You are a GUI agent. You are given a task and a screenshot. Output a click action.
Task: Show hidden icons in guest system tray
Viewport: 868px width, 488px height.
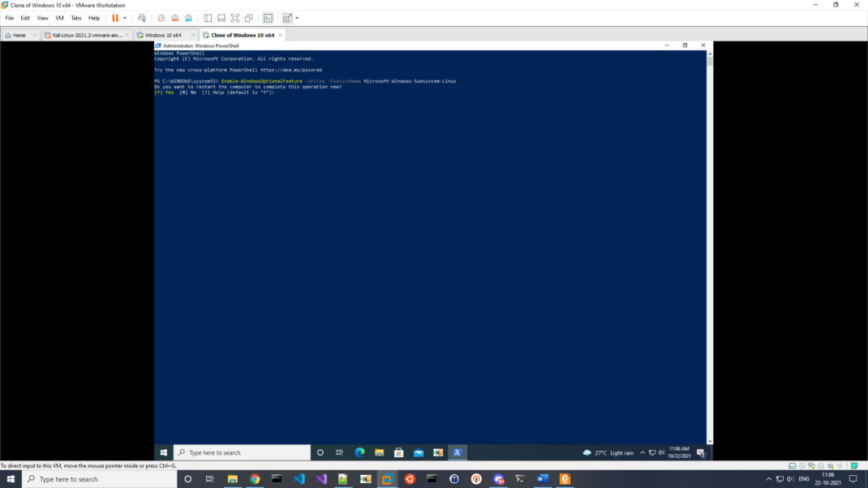tap(642, 452)
